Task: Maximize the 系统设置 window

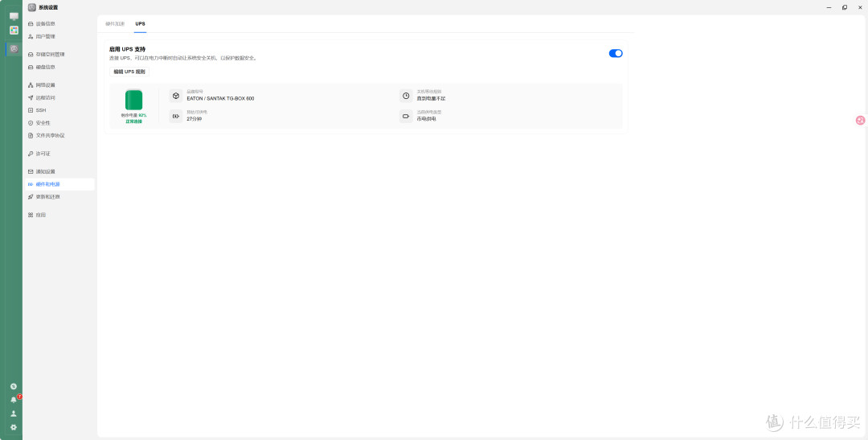Action: point(845,7)
